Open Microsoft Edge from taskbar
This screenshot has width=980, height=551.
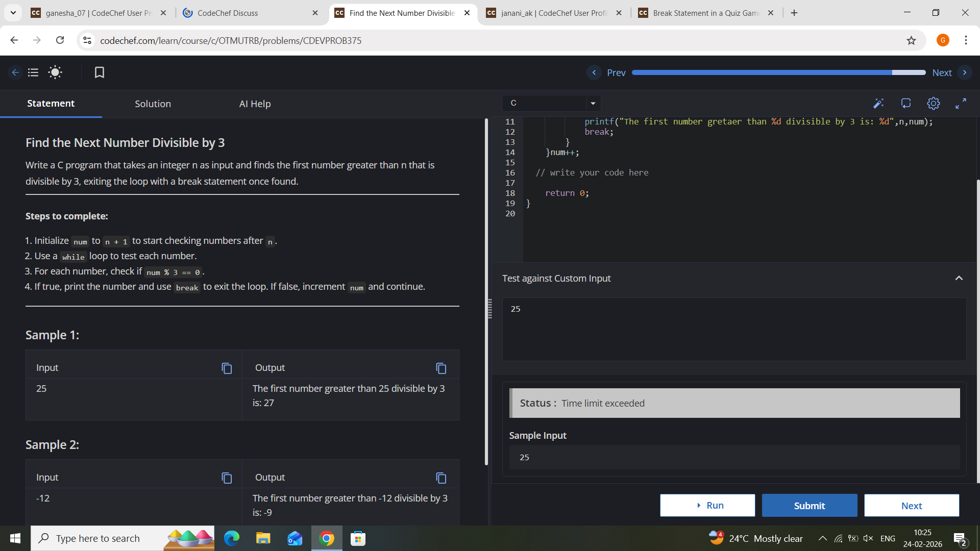tap(232, 538)
